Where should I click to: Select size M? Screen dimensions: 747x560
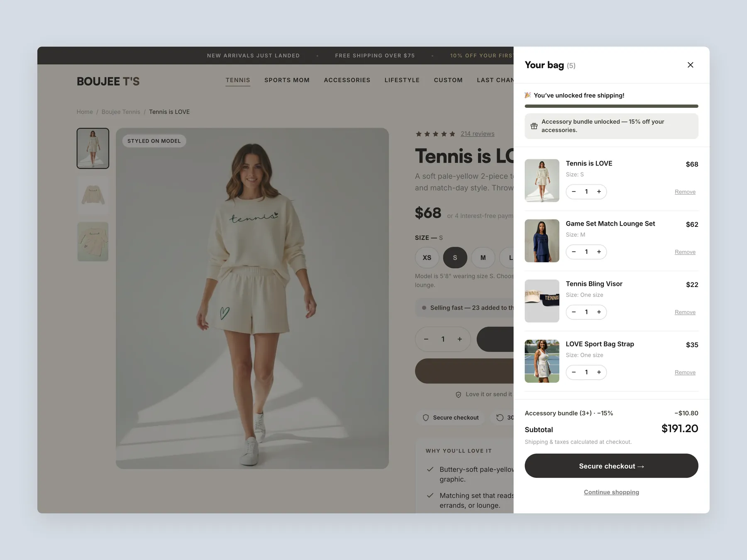[483, 258]
